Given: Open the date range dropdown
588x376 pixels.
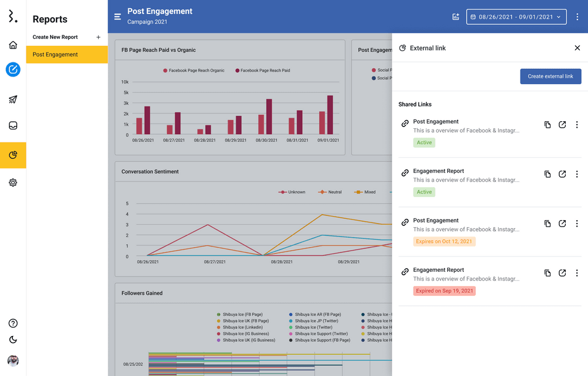Looking at the screenshot, I should 516,17.
